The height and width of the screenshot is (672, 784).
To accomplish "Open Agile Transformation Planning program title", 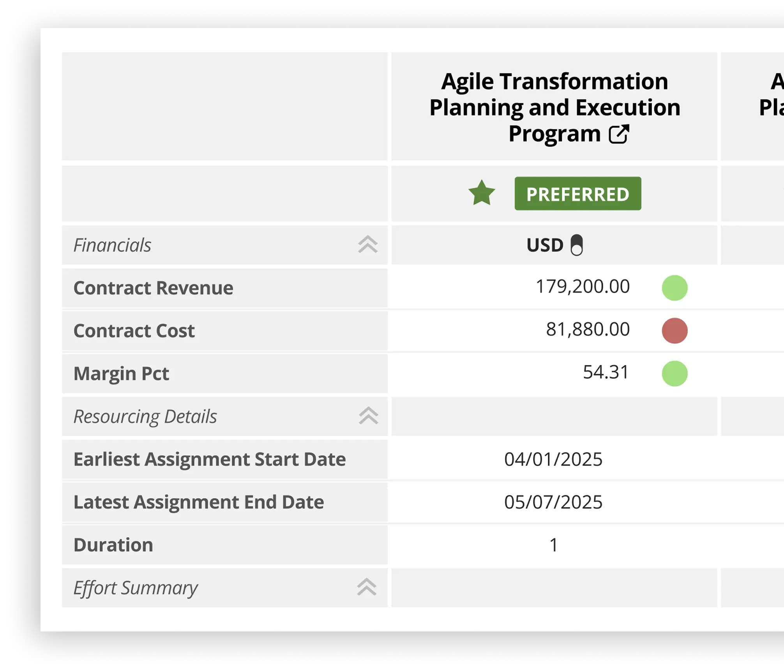I will click(554, 107).
